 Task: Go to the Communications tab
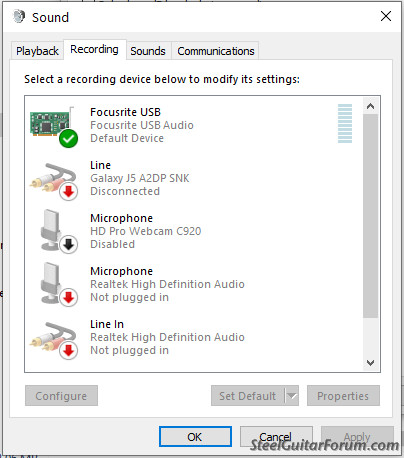(216, 51)
